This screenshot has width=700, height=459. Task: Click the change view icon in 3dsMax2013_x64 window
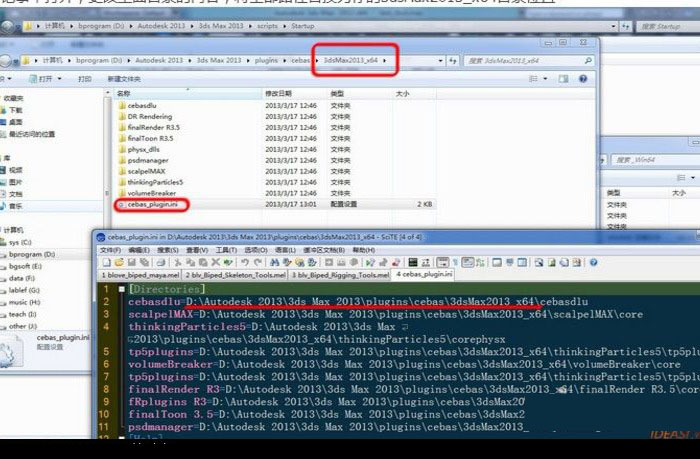(x=533, y=79)
